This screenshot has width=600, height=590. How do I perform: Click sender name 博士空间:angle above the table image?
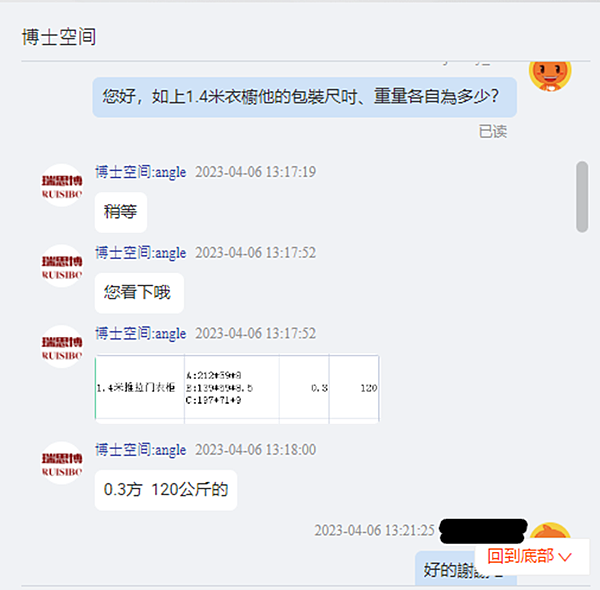tap(141, 334)
